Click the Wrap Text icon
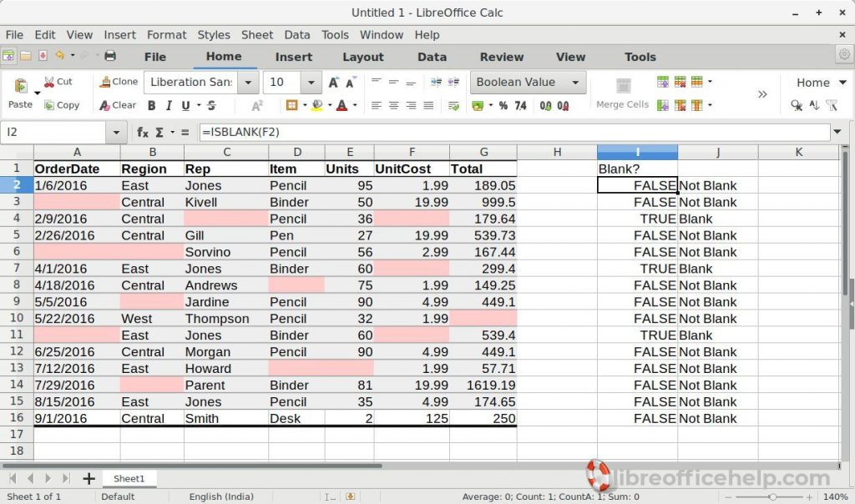This screenshot has width=855, height=504. click(453, 105)
